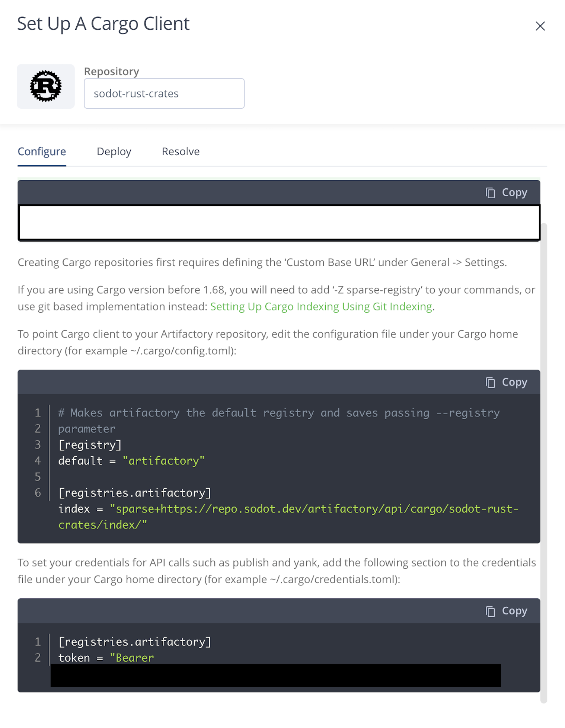Screen dimensions: 565x728
Task: Switch to the Configure tab
Action: point(42,151)
